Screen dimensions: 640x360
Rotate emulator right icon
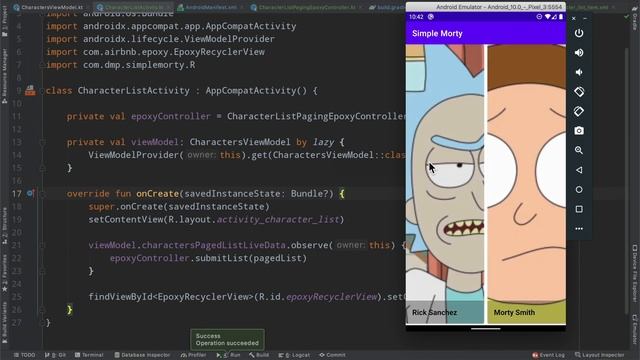[x=579, y=111]
